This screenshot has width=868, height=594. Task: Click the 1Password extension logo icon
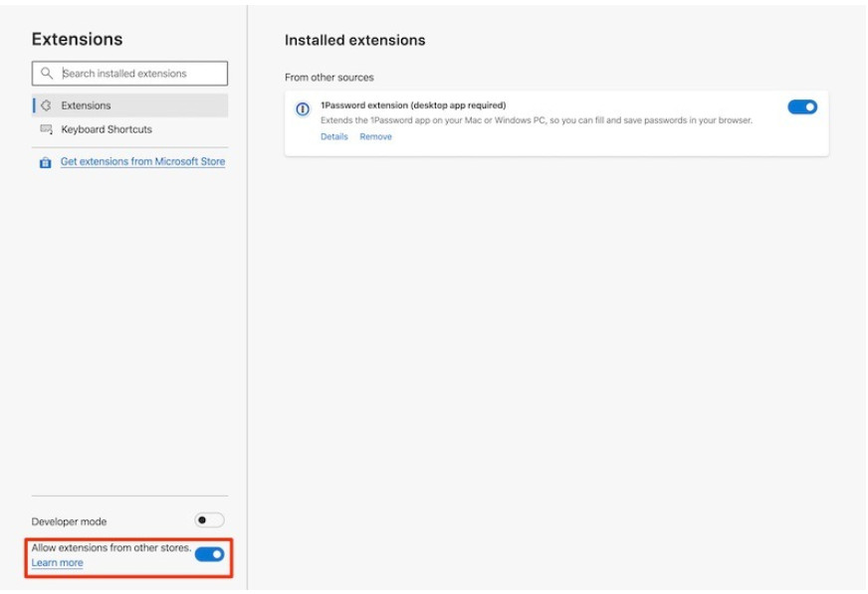tap(303, 109)
